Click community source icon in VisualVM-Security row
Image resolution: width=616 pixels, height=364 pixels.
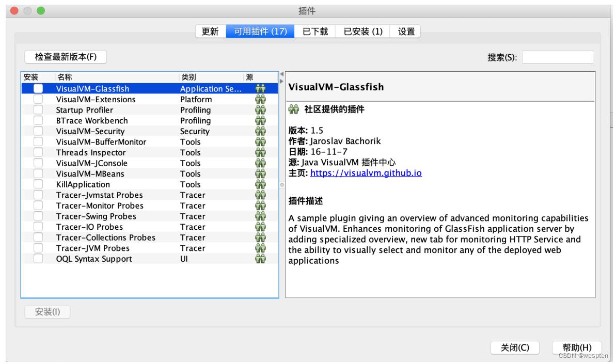coord(260,131)
